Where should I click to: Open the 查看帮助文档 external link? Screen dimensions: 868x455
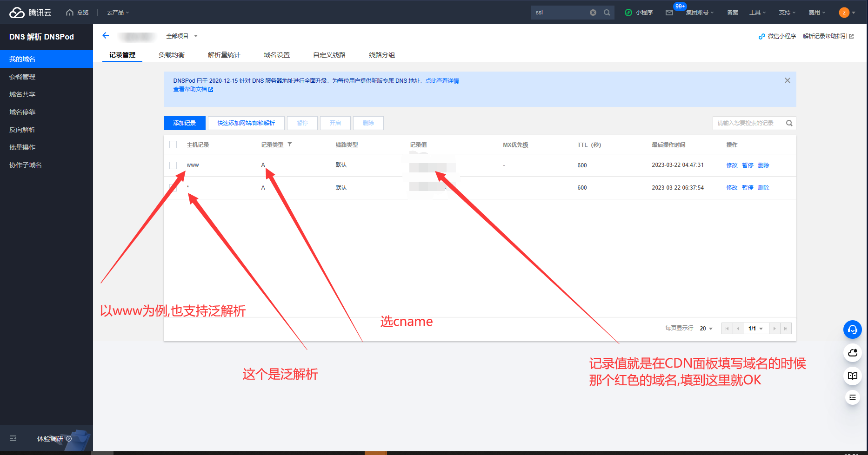click(193, 89)
